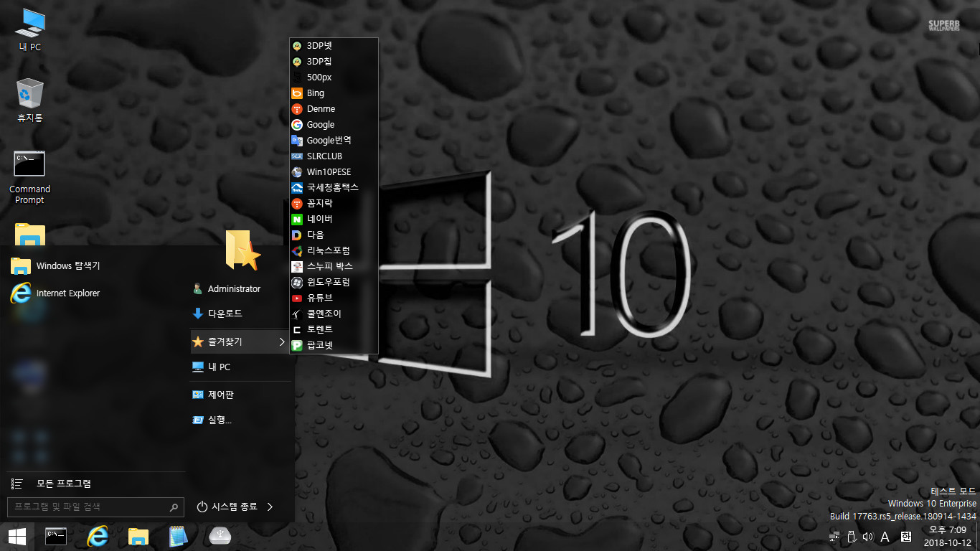This screenshot has height=551, width=980.
Task: Open 제어판 control panel
Action: 240,395
